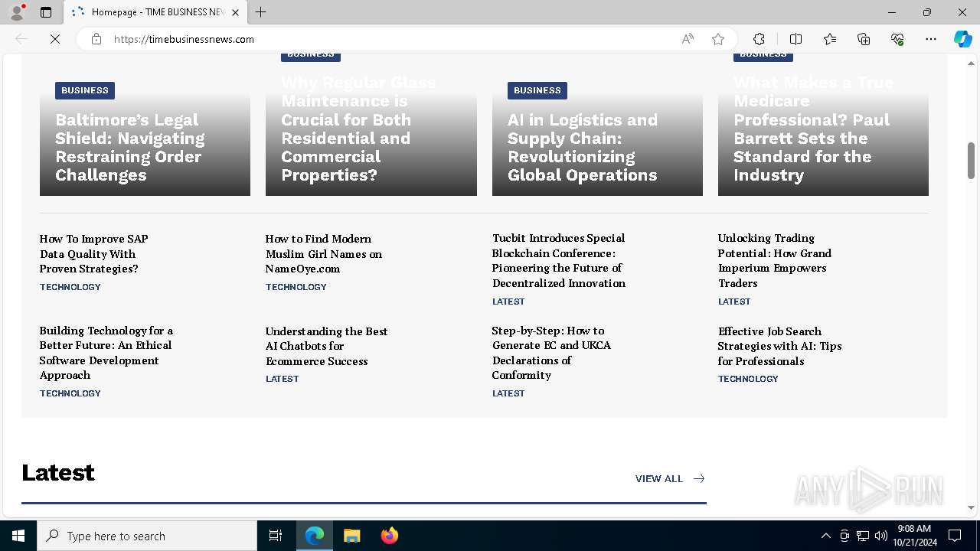
Task: Close the TIME BUSINESS NEWS tab
Action: [x=235, y=12]
